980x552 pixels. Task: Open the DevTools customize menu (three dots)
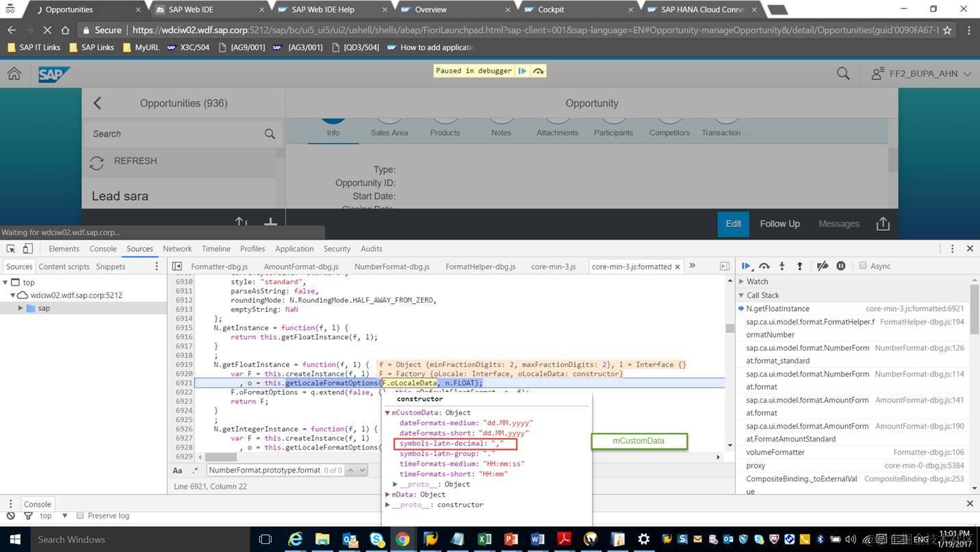click(952, 249)
